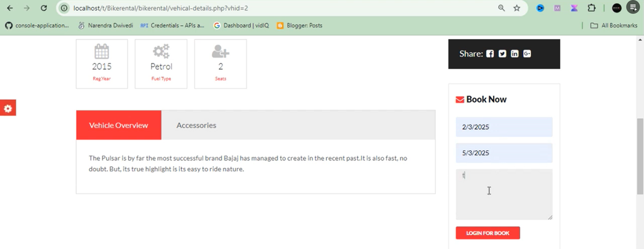This screenshot has width=644, height=249.
Task: Click the browser forward arrow
Action: click(x=26, y=8)
